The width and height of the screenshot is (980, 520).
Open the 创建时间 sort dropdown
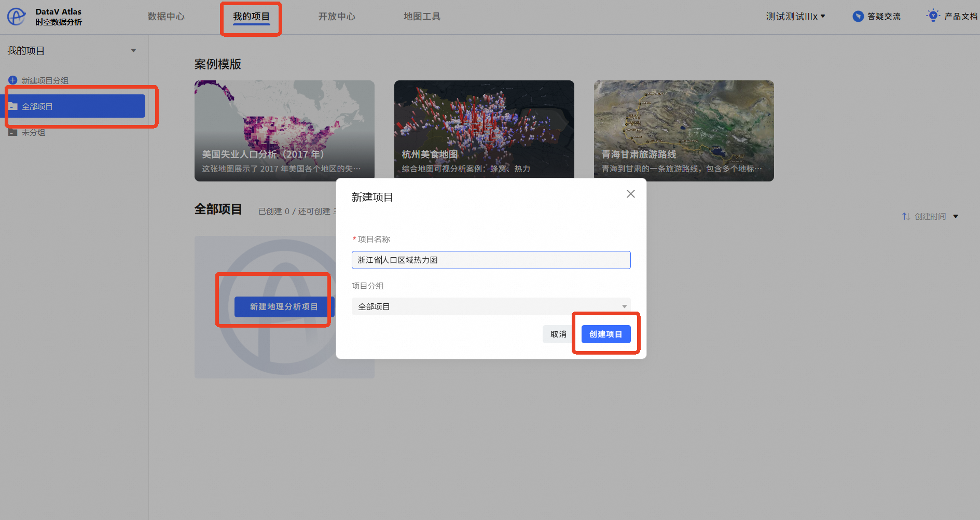point(936,216)
